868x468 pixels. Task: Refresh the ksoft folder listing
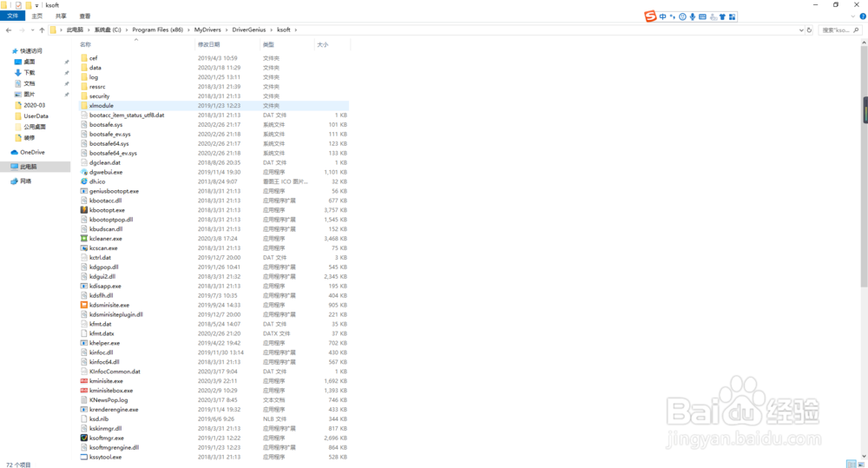point(809,30)
